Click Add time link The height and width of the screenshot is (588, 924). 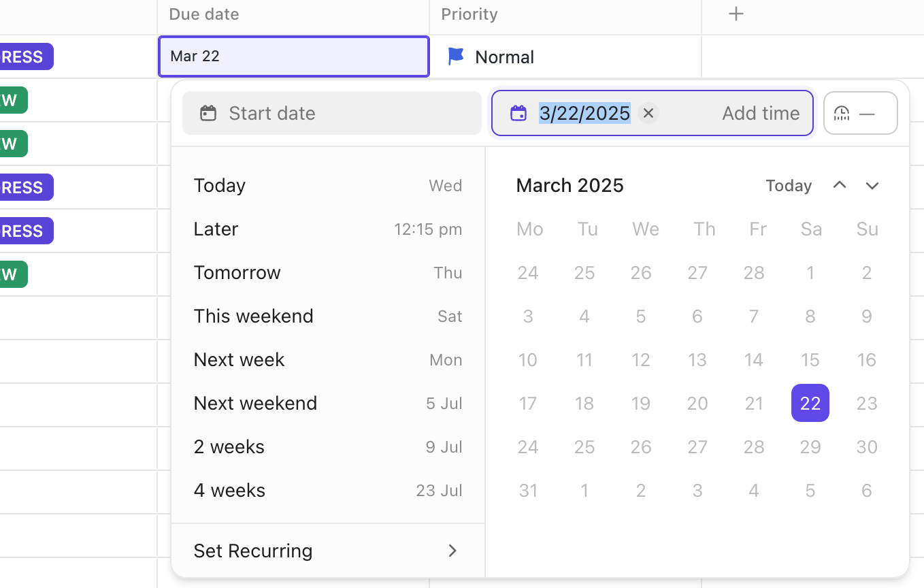click(760, 113)
